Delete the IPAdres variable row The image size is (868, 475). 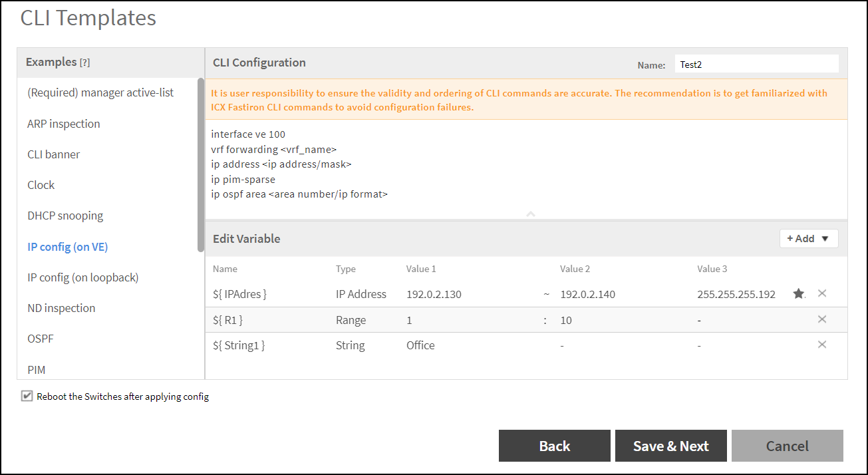click(x=822, y=293)
